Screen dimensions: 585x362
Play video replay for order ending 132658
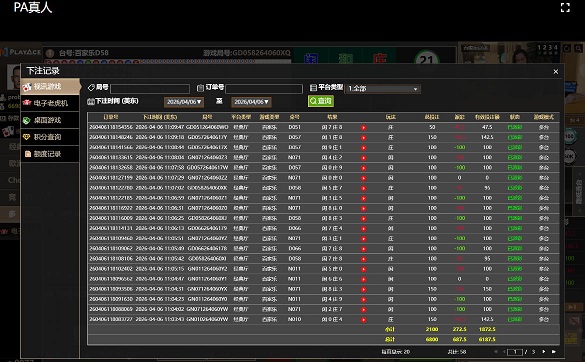point(363,168)
